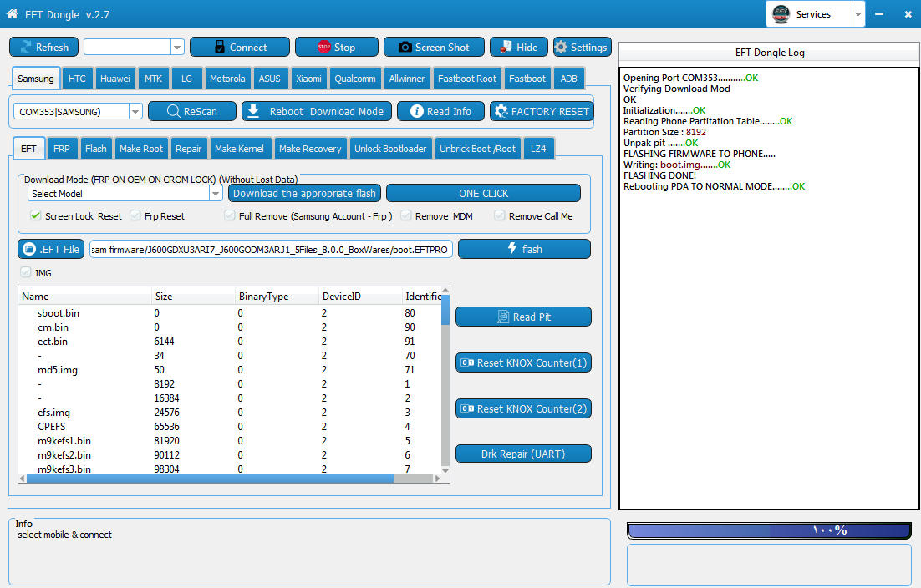Click the Read Info button

click(x=440, y=111)
